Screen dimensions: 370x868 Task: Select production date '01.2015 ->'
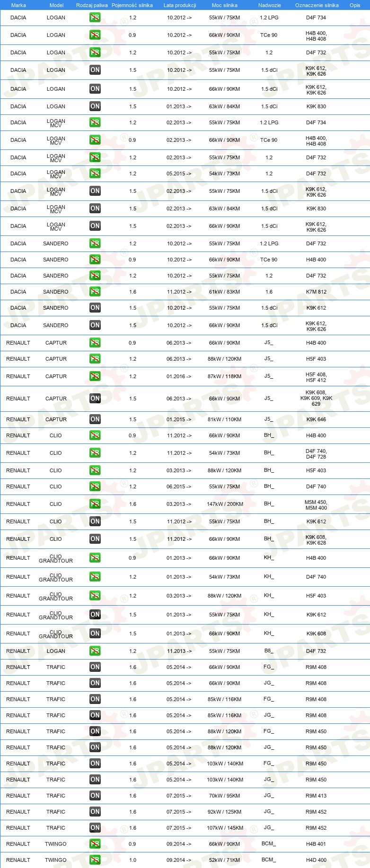click(x=179, y=419)
